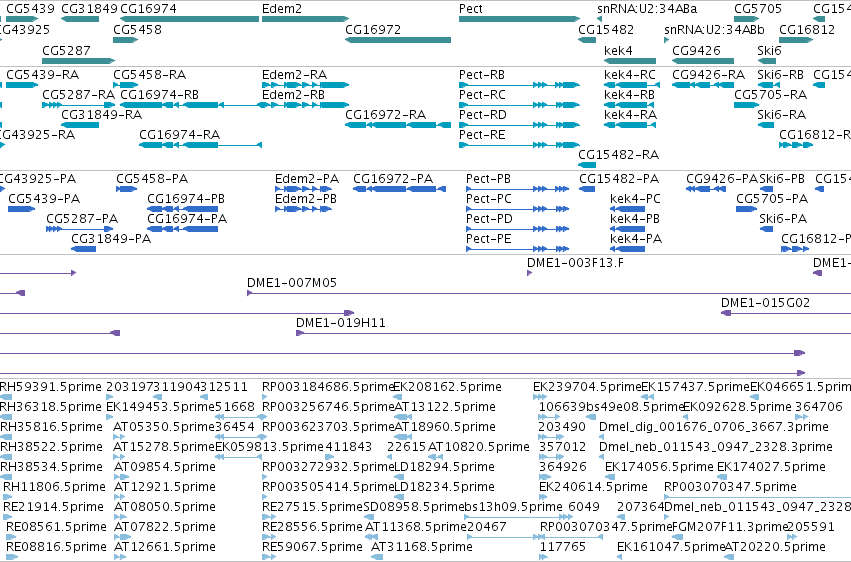
Task: Click the CG5458-PA protein label
Action: [x=152, y=178]
